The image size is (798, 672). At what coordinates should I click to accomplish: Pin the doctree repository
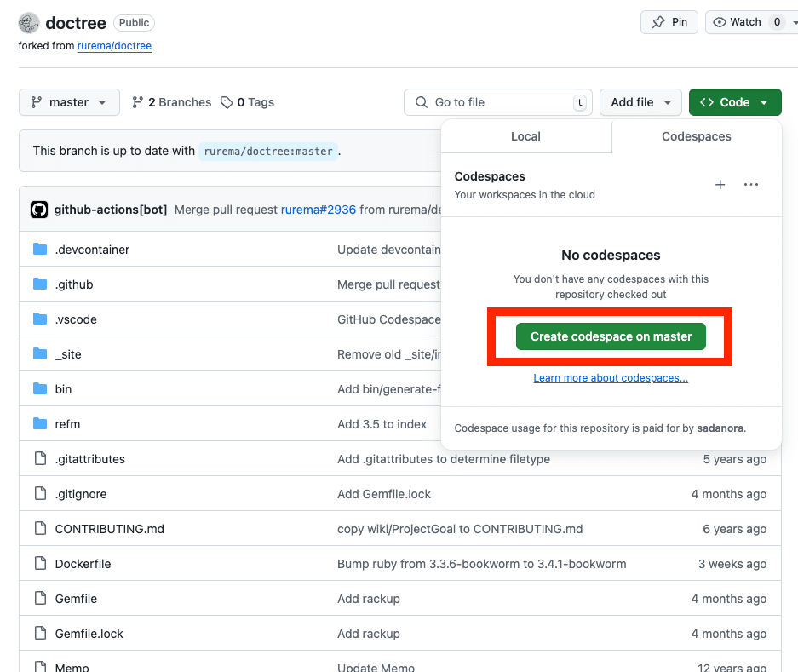point(669,21)
